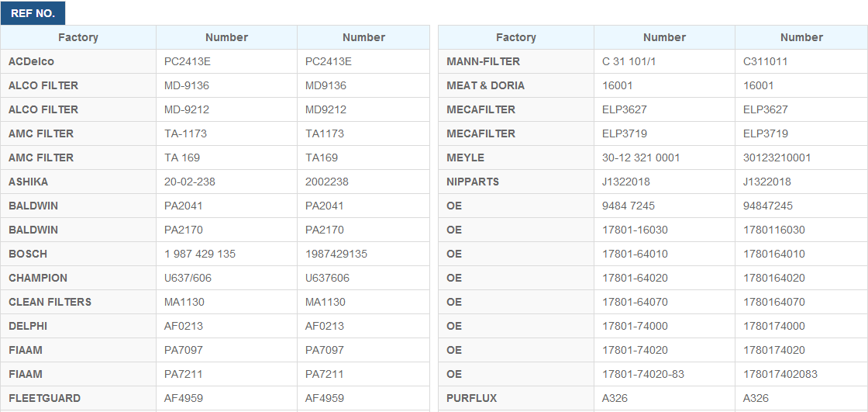The image size is (868, 412).
Task: Select the PURFLUX factory cell
Action: tap(472, 398)
